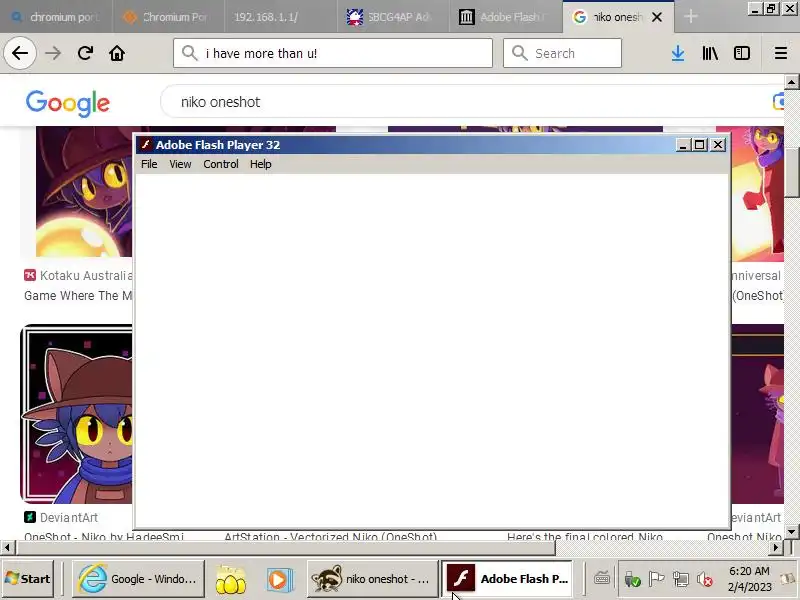Open the Flash Player Help menu
Viewport: 800px width, 600px height.
coord(261,164)
